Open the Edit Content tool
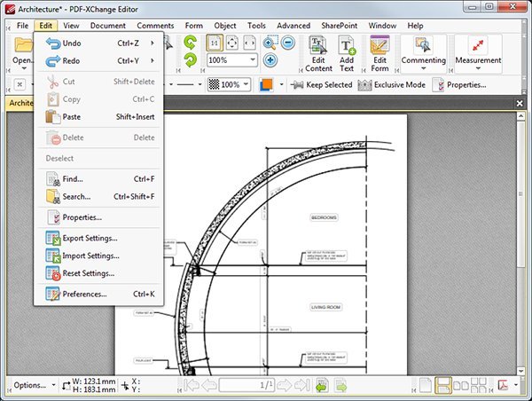 pos(318,54)
